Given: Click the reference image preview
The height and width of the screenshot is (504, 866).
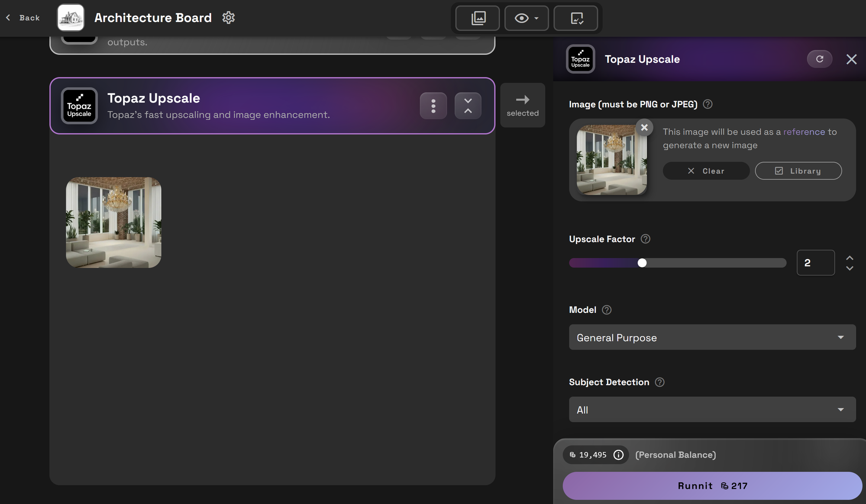Looking at the screenshot, I should pyautogui.click(x=612, y=160).
